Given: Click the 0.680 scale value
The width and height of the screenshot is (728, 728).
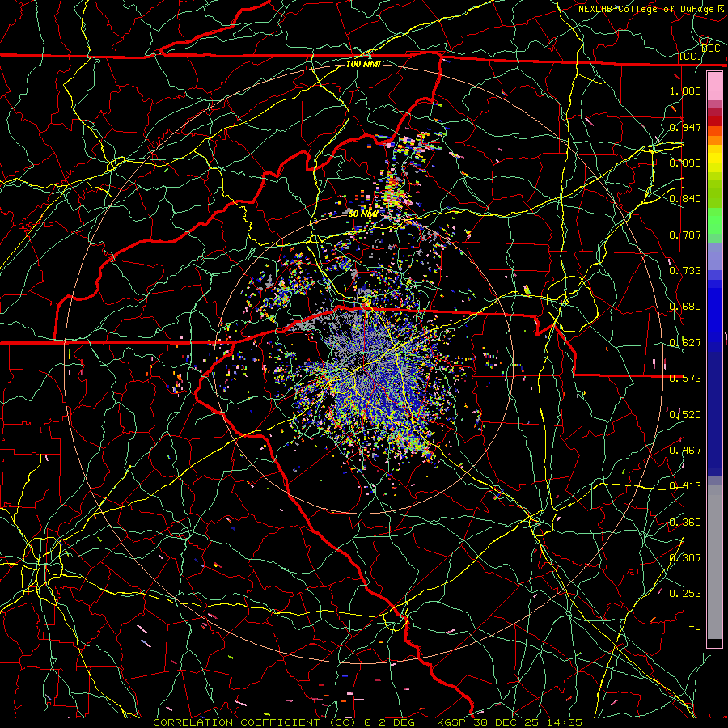Looking at the screenshot, I should [x=685, y=307].
